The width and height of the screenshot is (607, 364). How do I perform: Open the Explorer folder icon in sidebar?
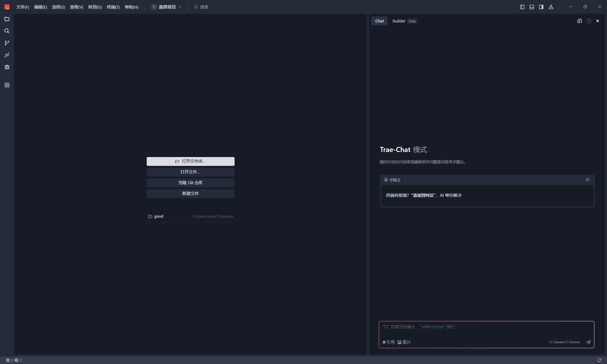(x=7, y=19)
